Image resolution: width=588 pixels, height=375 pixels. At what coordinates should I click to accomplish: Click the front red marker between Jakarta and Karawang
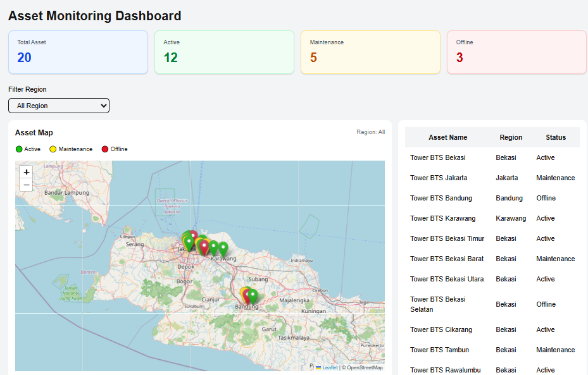[x=204, y=248]
